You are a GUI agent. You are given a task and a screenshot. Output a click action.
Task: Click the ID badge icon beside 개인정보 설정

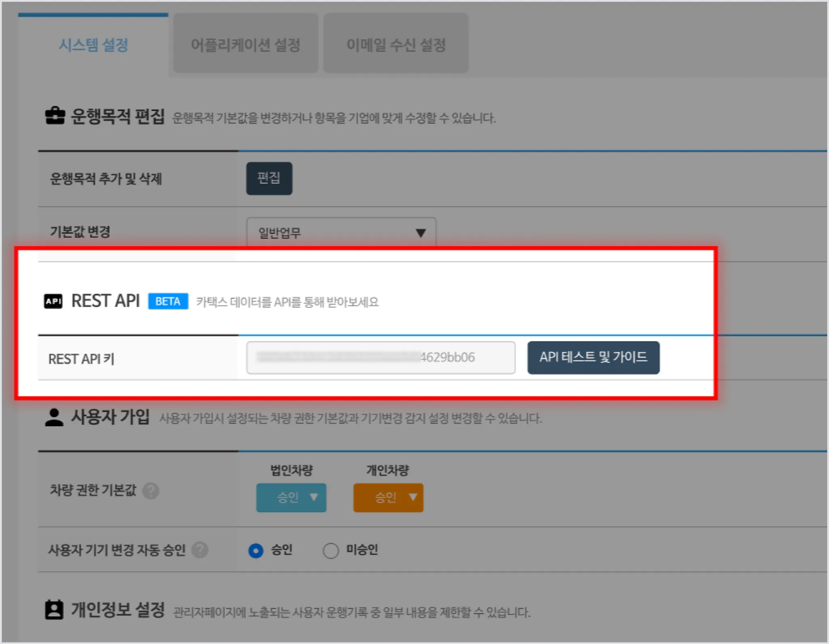(x=54, y=610)
